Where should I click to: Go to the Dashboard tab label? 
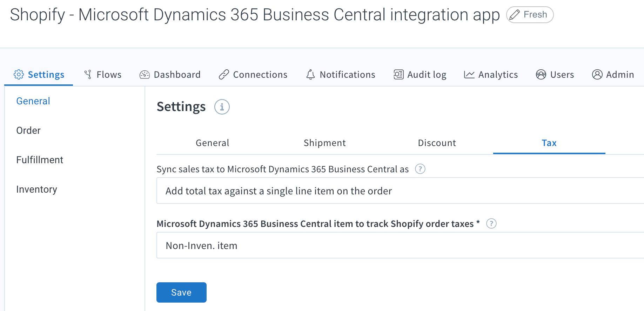(x=177, y=75)
